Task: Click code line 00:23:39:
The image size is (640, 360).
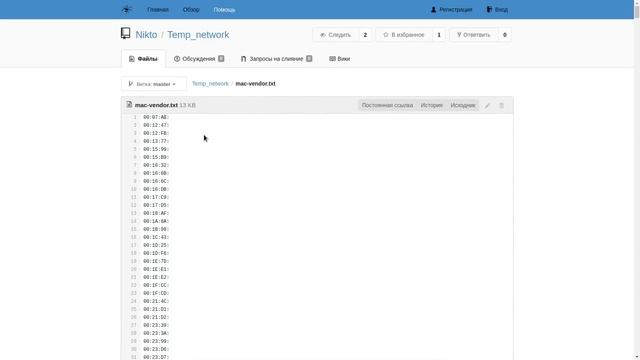Action: pyautogui.click(x=156, y=325)
